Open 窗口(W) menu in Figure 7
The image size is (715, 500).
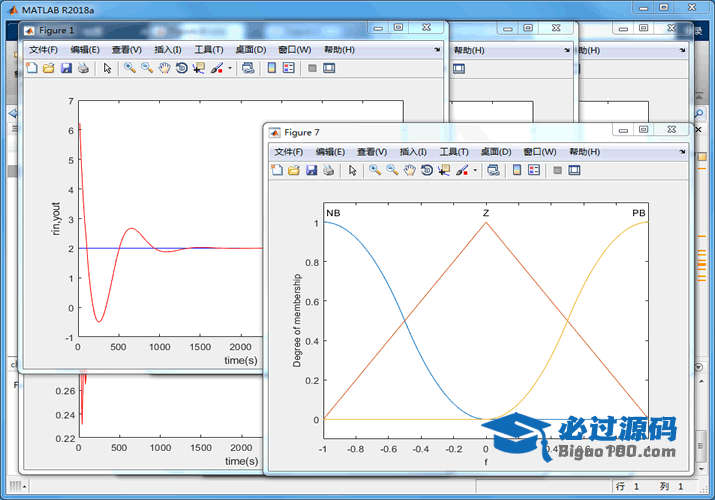tap(540, 152)
